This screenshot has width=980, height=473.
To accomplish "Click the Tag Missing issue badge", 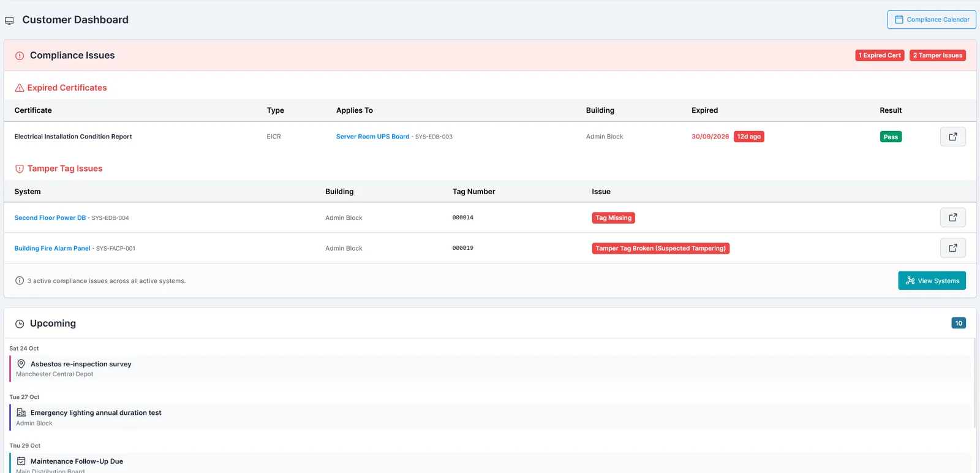I will (613, 218).
